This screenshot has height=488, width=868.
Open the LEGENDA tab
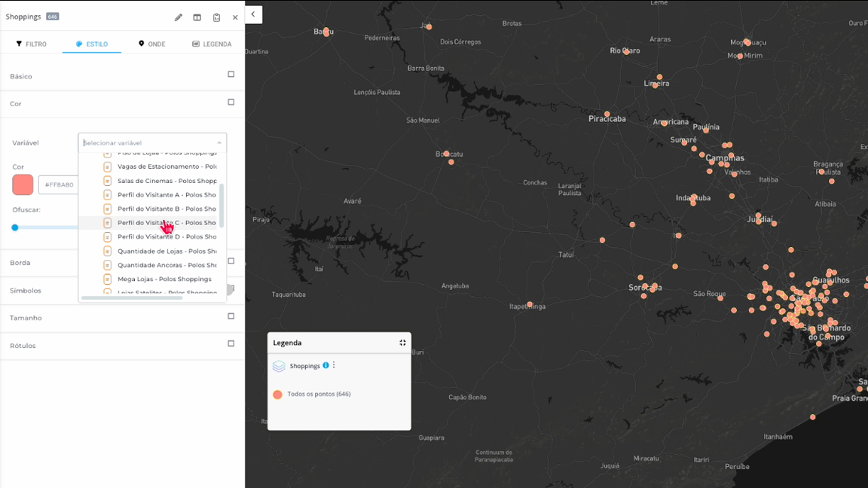click(212, 44)
